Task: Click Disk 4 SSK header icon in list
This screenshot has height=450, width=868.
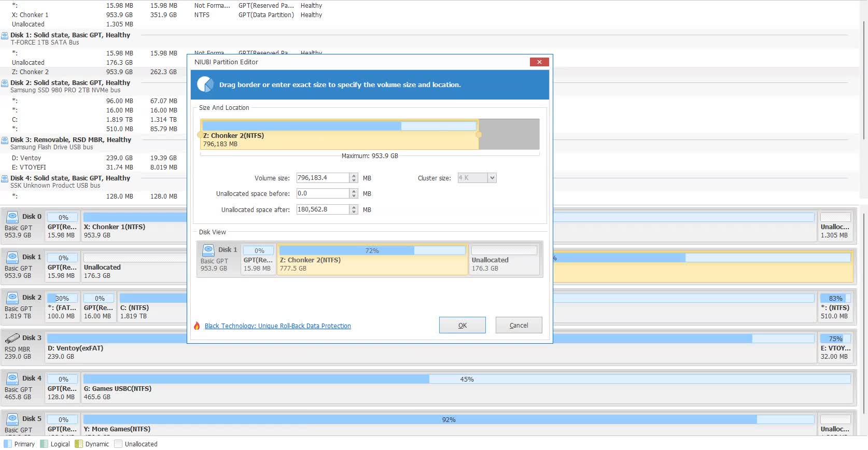Action: pos(5,179)
